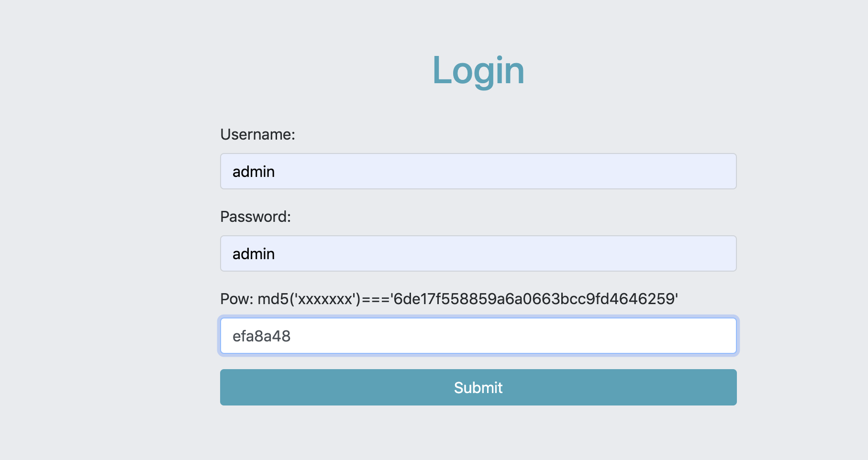Place cursor on "efa8a48" text in Pow field
Screen dimensions: 868x460
pos(261,336)
